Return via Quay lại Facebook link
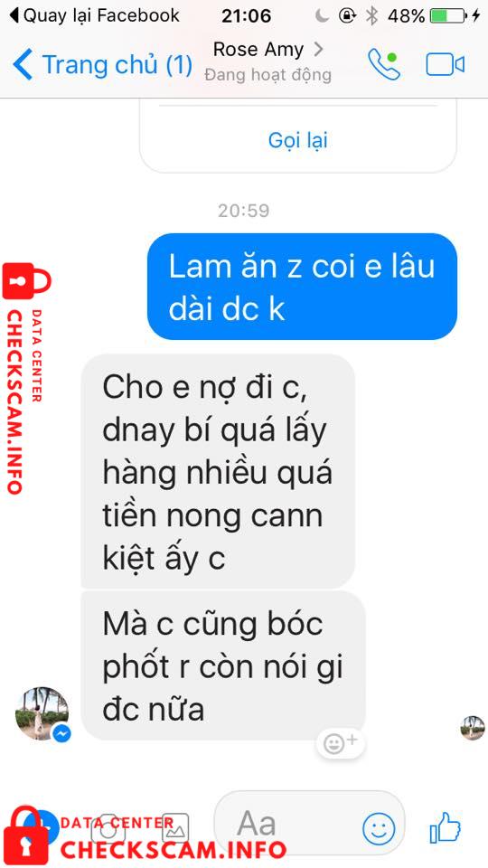 click(x=95, y=15)
